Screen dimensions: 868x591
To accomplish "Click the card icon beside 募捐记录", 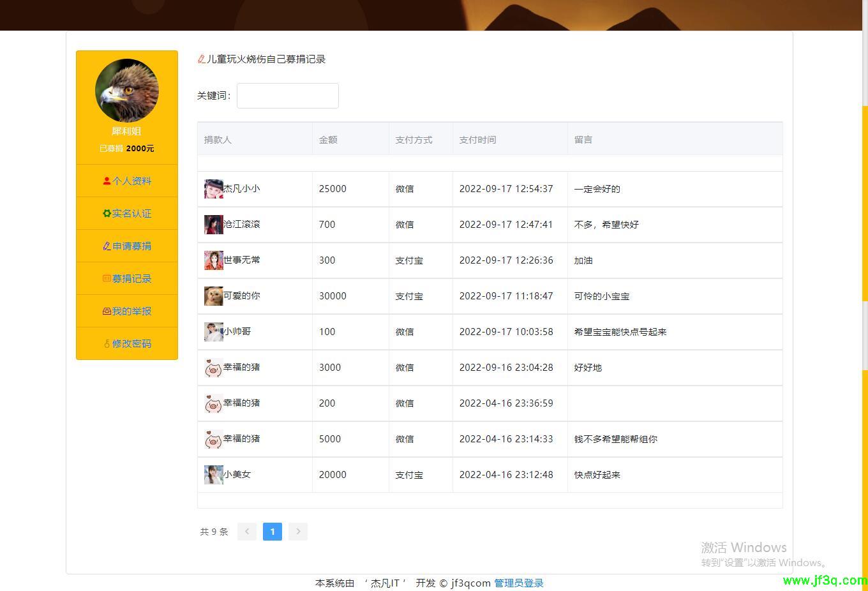I will (x=107, y=278).
